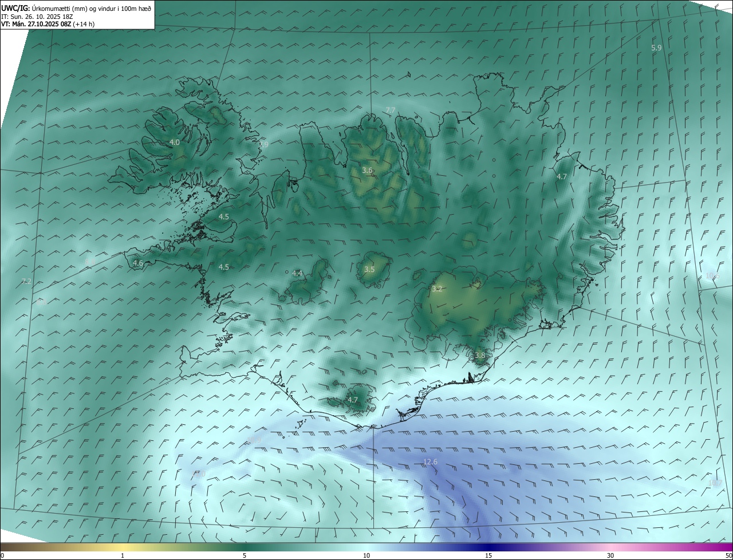Click the '0' tick on the color scale
The width and height of the screenshot is (733, 560).
pos(2,555)
